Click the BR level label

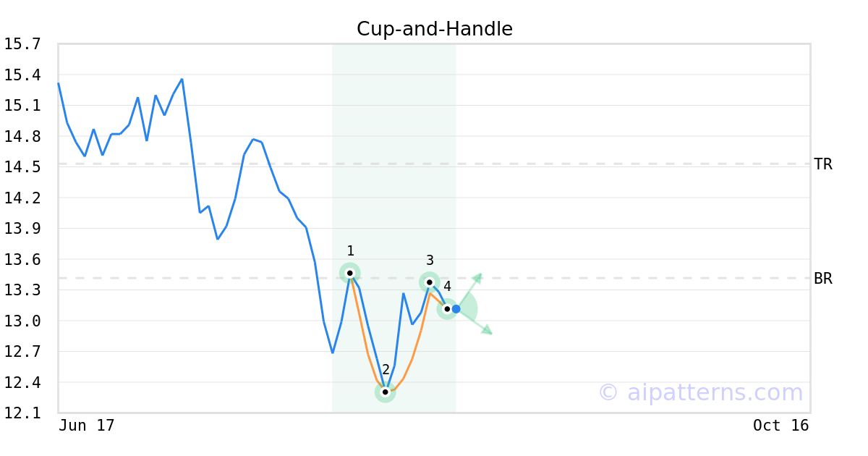click(823, 279)
